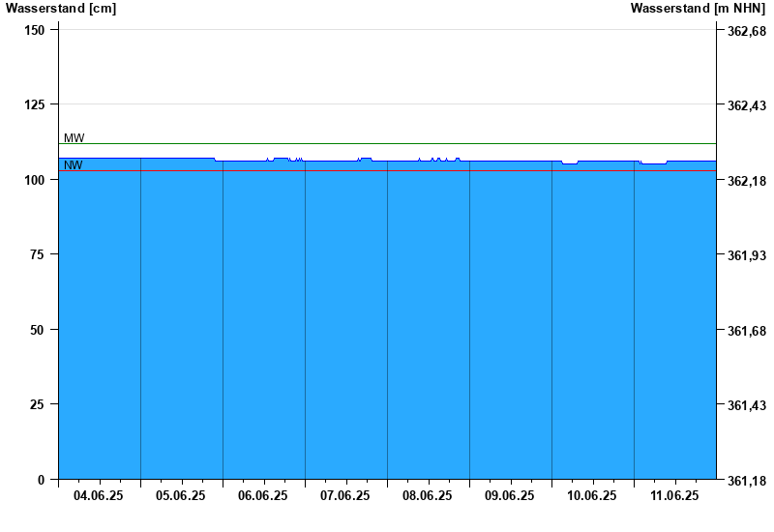The width and height of the screenshot is (774, 532).
Task: Click the 0 value on left axis
Action: click(41, 480)
